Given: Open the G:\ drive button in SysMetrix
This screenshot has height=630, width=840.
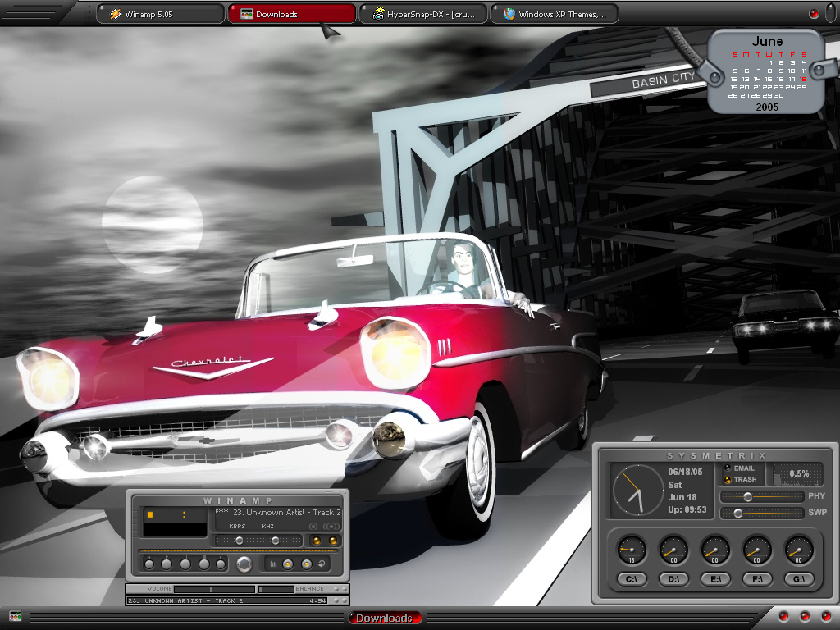Looking at the screenshot, I should pos(799,578).
